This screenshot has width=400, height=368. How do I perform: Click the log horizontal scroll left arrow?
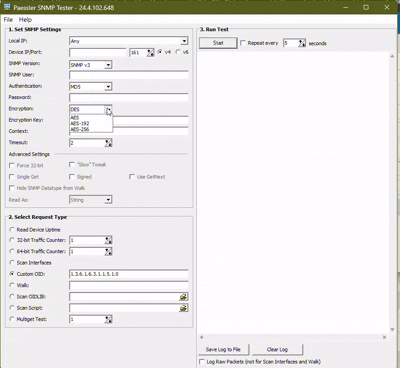pos(201,337)
